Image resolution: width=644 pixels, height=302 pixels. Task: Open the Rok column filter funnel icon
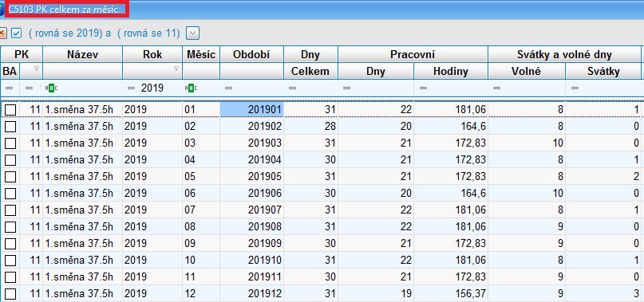coord(176,69)
